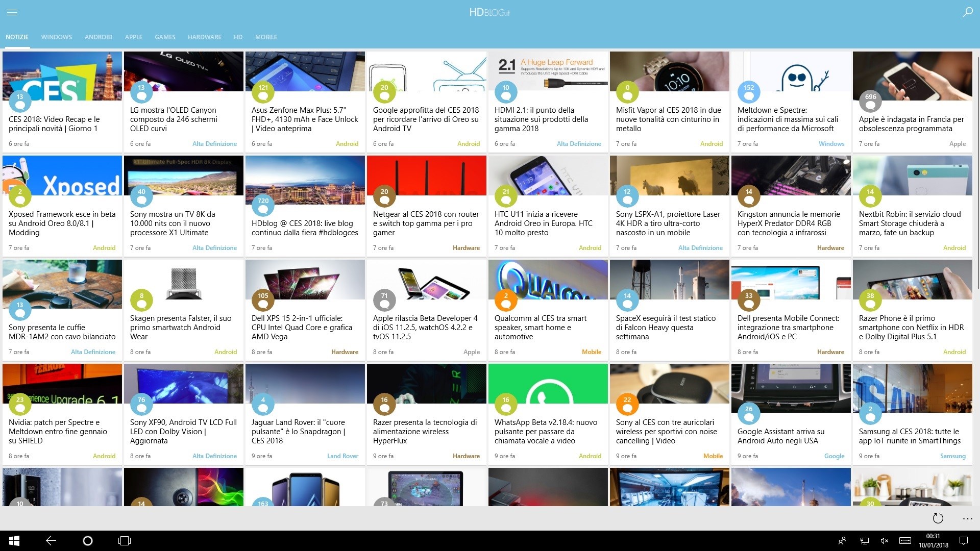Viewport: 980px width, 551px height.
Task: Click the search magnifier icon
Action: click(967, 12)
